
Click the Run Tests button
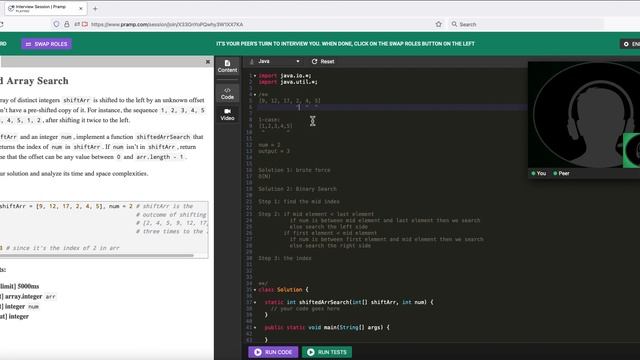click(327, 352)
